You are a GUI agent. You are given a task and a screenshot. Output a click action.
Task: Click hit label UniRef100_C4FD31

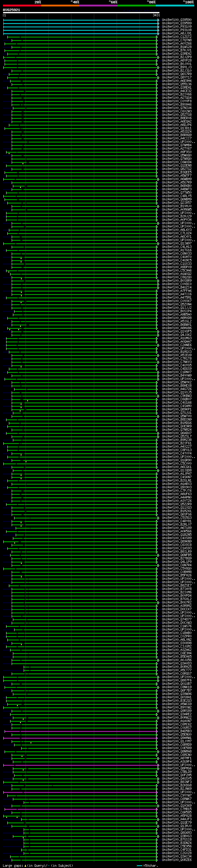pyautogui.click(x=177, y=850)
